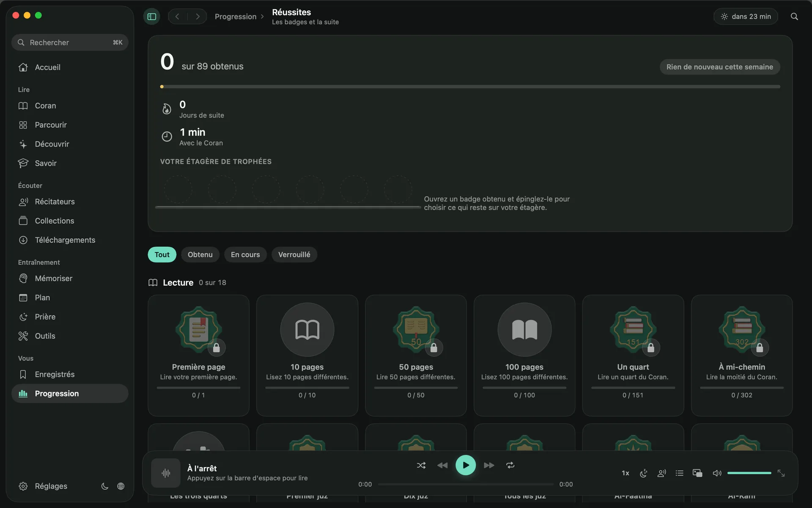Click the Rechercher search field
This screenshot has height=508, width=812.
coord(70,42)
